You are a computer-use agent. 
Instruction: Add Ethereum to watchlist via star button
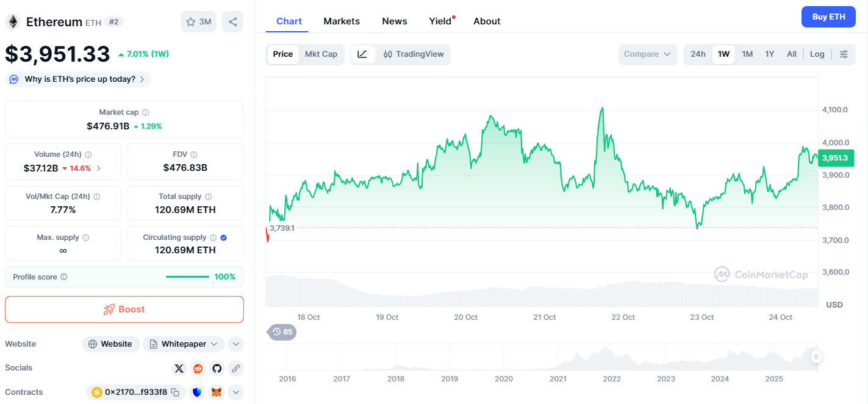point(198,22)
